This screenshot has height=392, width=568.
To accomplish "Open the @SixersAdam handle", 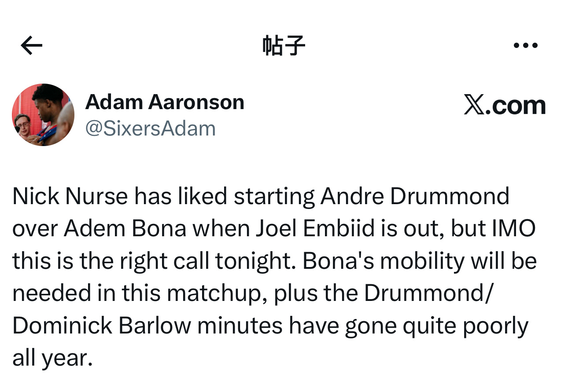I will (150, 128).
